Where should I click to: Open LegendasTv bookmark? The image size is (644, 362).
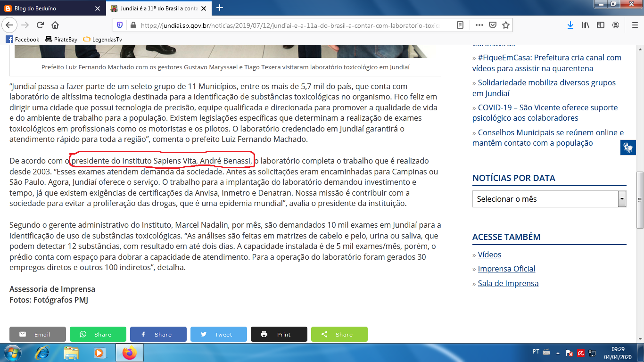click(102, 39)
